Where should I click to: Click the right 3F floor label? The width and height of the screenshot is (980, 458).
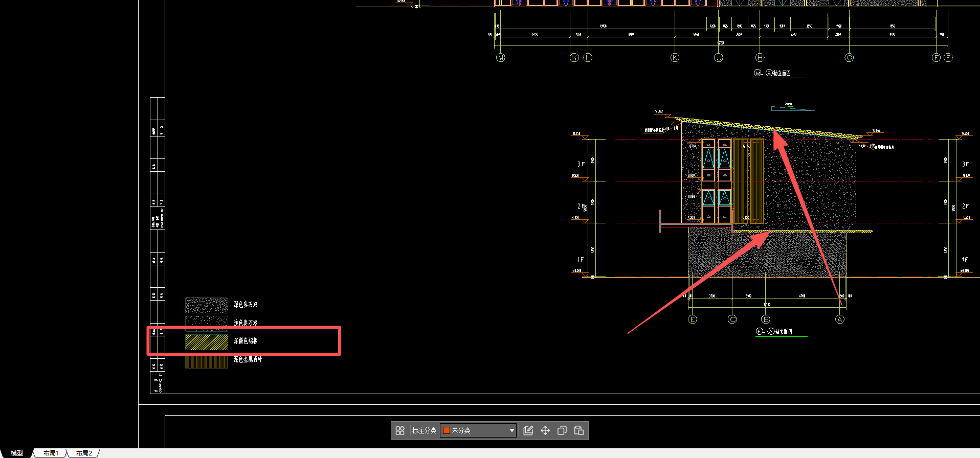click(965, 164)
